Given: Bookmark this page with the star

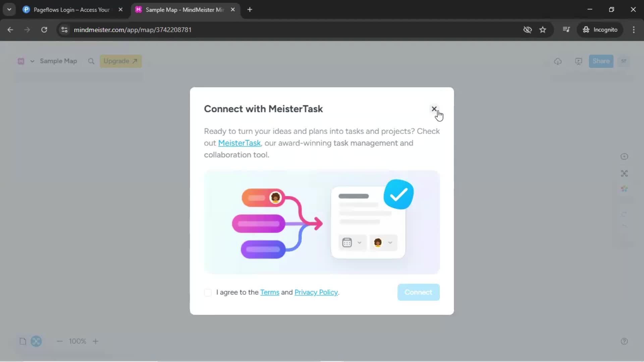Looking at the screenshot, I should click(543, 30).
